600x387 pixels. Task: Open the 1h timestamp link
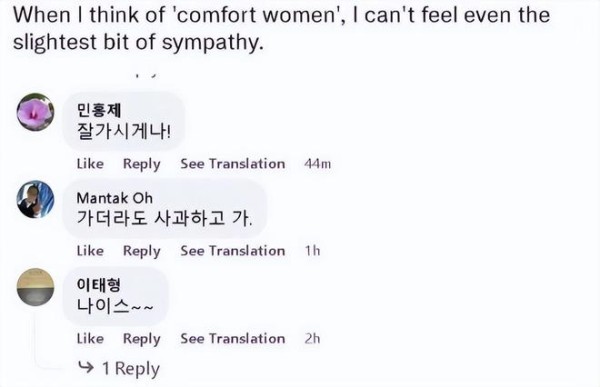[x=312, y=251]
